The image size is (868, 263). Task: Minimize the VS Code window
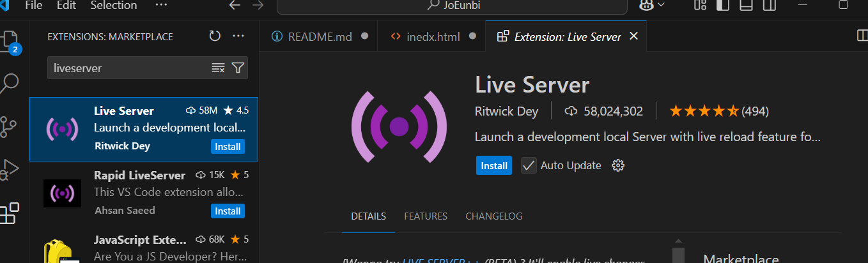(803, 5)
